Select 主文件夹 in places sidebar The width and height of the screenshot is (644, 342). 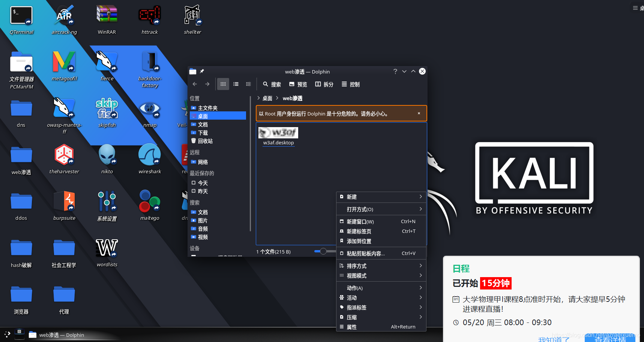[218, 108]
